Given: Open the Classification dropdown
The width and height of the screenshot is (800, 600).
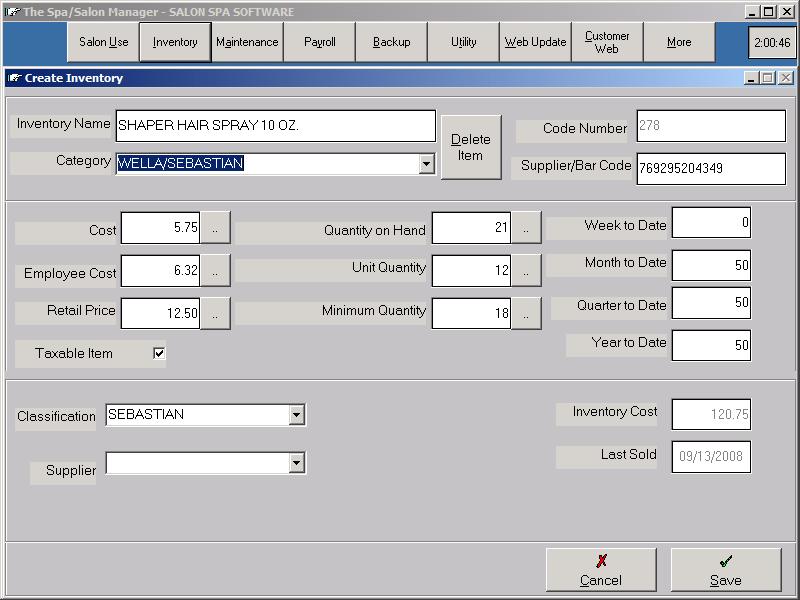Looking at the screenshot, I should click(x=296, y=414).
